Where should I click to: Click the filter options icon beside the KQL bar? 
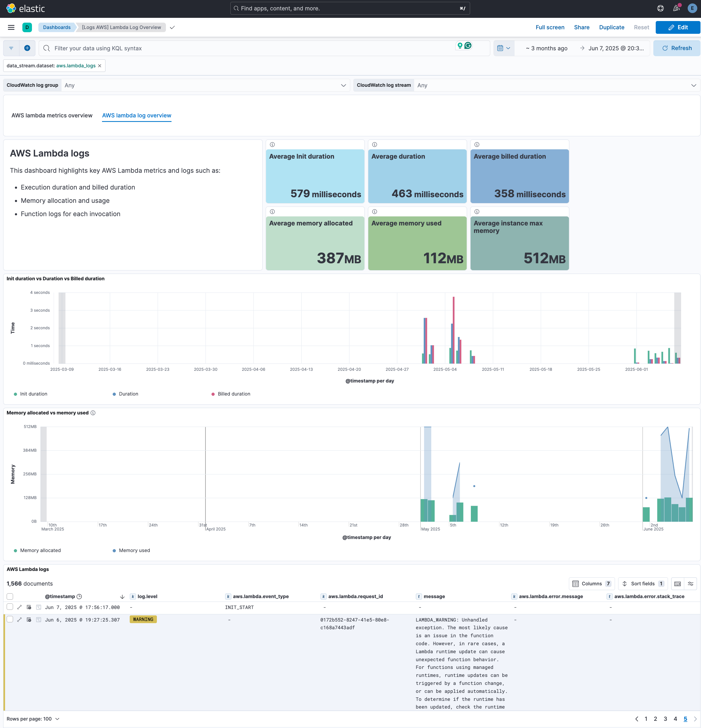pyautogui.click(x=11, y=48)
